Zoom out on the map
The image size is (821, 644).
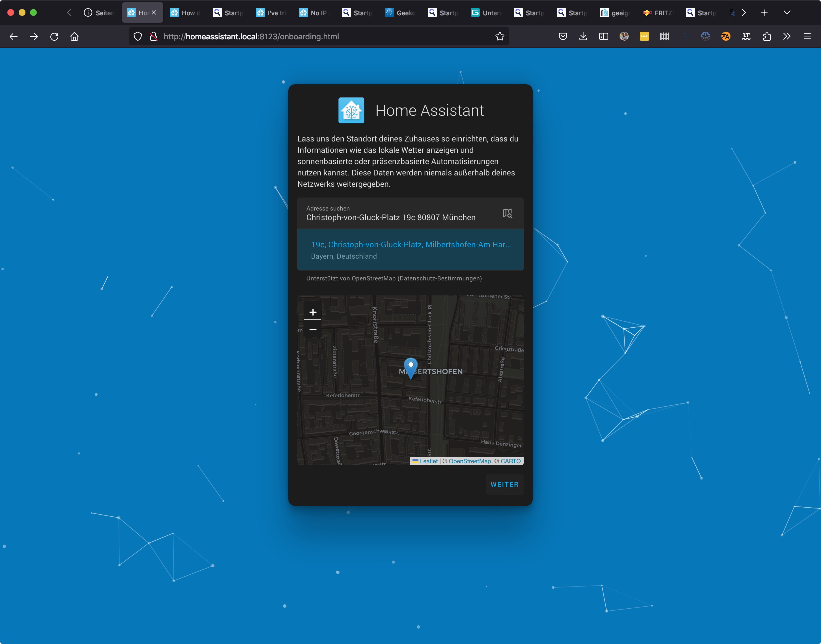click(x=313, y=330)
